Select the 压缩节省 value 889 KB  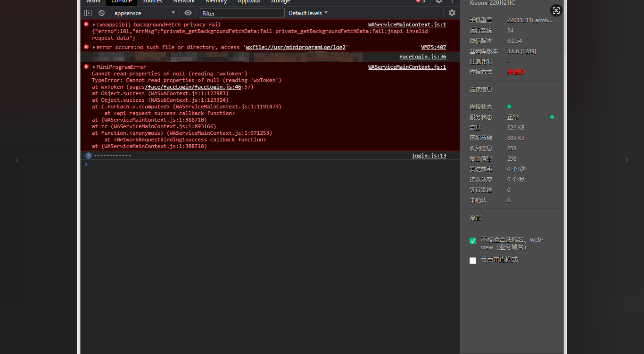[x=516, y=138]
